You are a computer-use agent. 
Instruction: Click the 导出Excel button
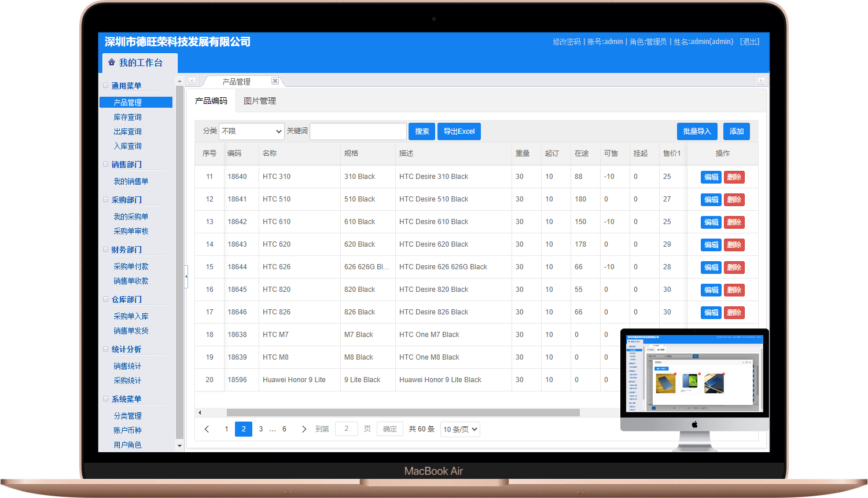(x=459, y=131)
